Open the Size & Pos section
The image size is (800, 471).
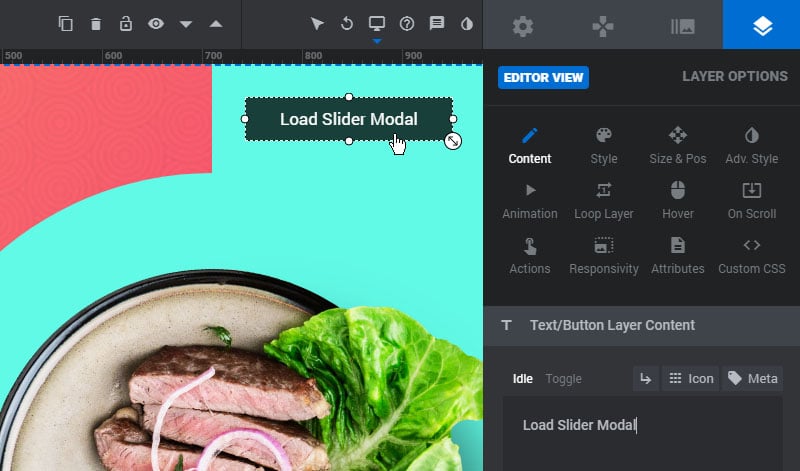(x=678, y=146)
